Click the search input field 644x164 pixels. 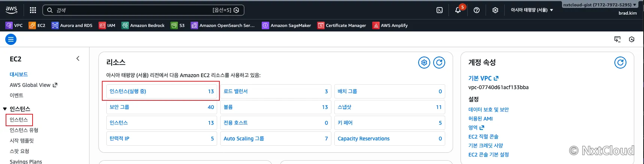pos(143,10)
